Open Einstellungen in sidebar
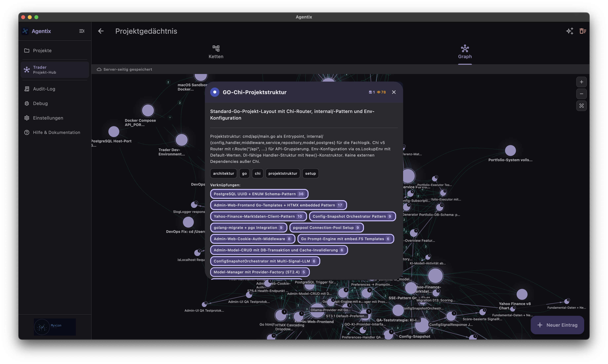This screenshot has width=608, height=364. pos(55,118)
